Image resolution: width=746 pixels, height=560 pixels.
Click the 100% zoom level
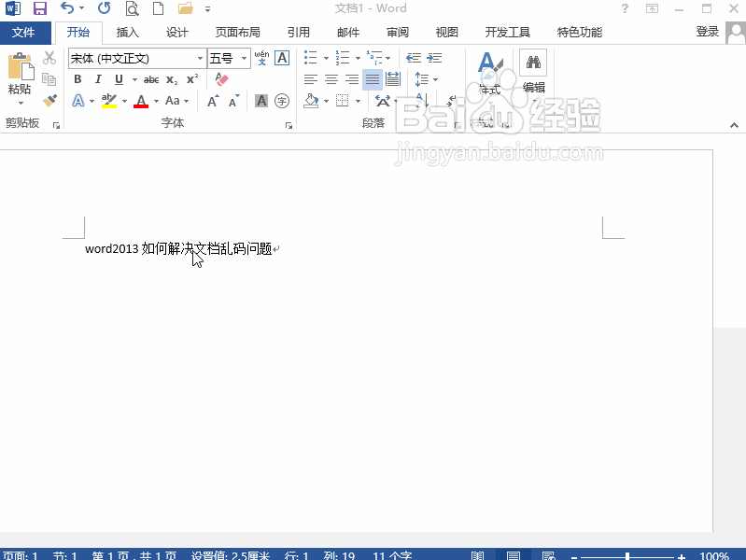pos(714,555)
